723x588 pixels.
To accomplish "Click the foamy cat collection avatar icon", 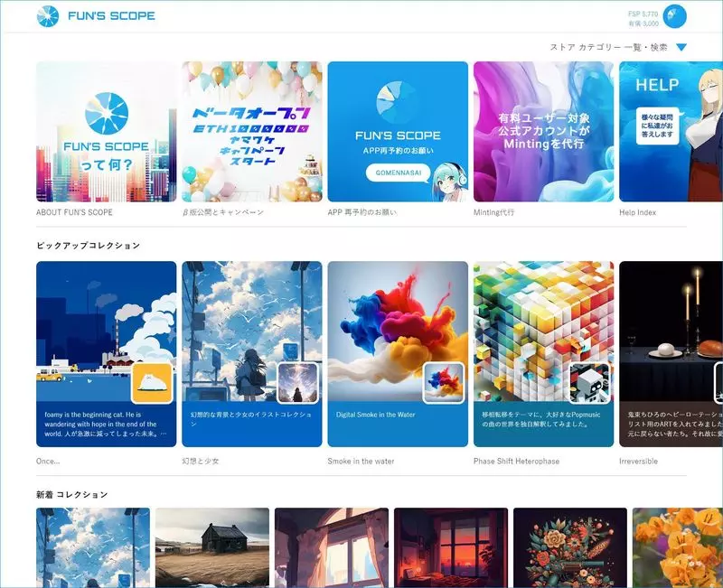I will 152,383.
